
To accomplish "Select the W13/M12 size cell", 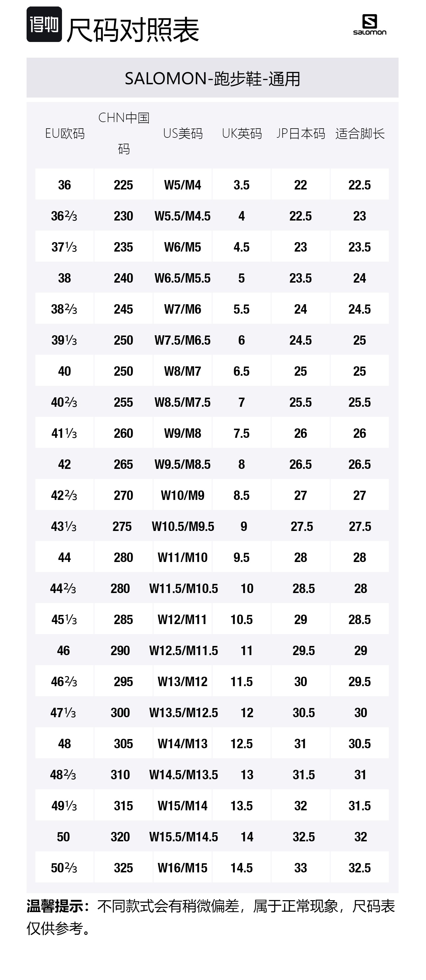I will coord(182,681).
